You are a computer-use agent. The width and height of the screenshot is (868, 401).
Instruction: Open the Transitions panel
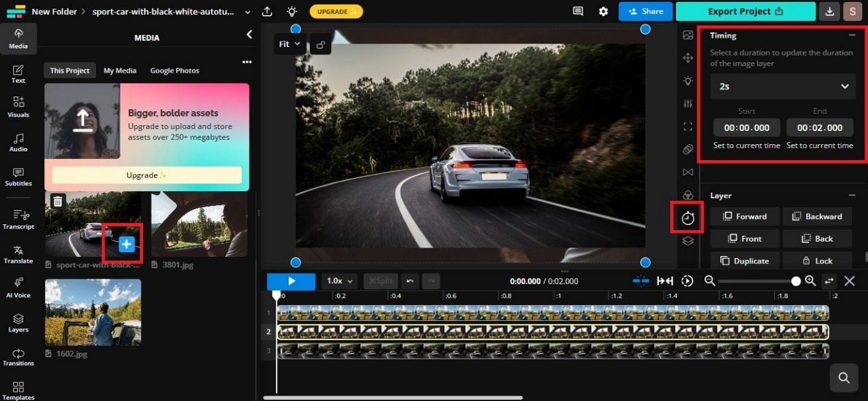pyautogui.click(x=18, y=357)
